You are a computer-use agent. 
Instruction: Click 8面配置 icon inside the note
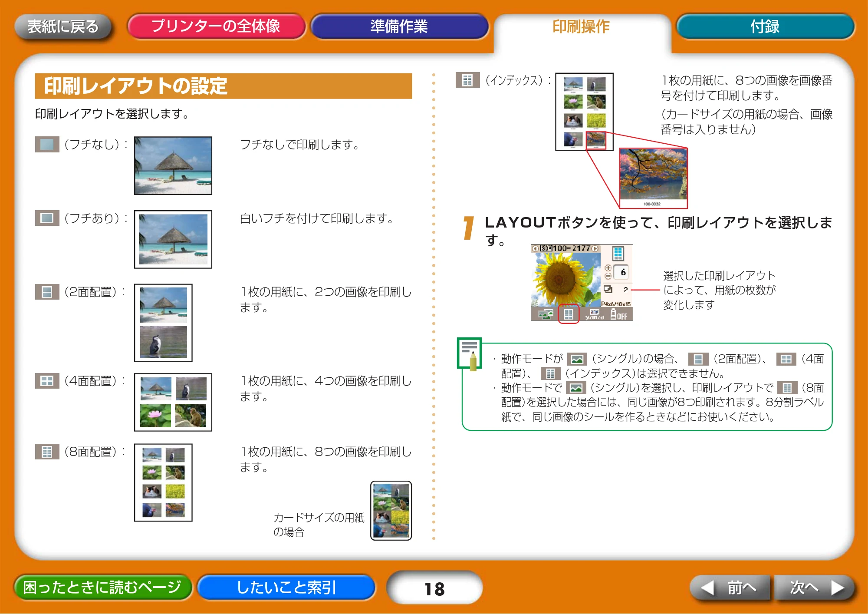tap(787, 388)
